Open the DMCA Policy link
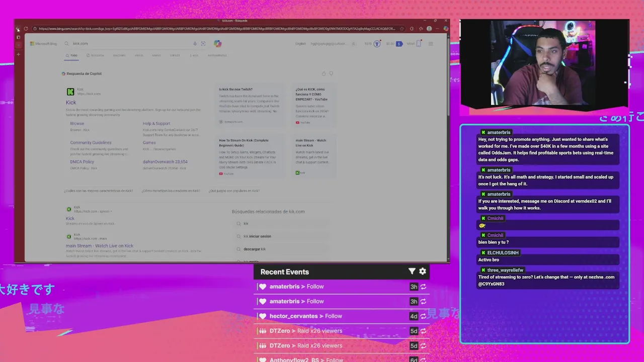Viewport: 644px width, 362px height. coord(82,162)
